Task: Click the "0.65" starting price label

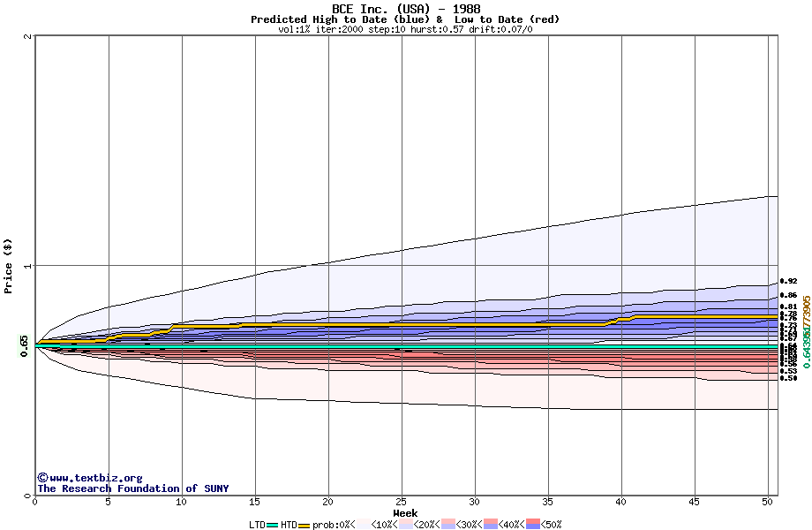Action: (x=25, y=346)
